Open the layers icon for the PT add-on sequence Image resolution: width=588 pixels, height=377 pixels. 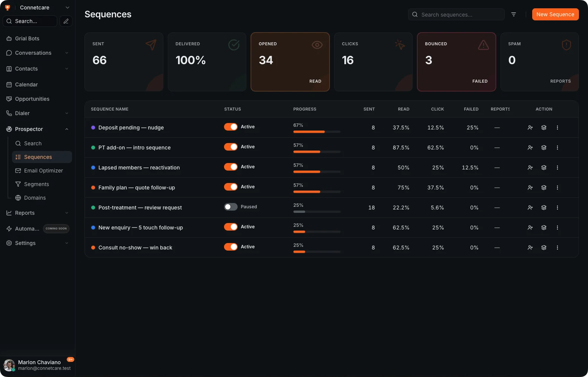543,148
